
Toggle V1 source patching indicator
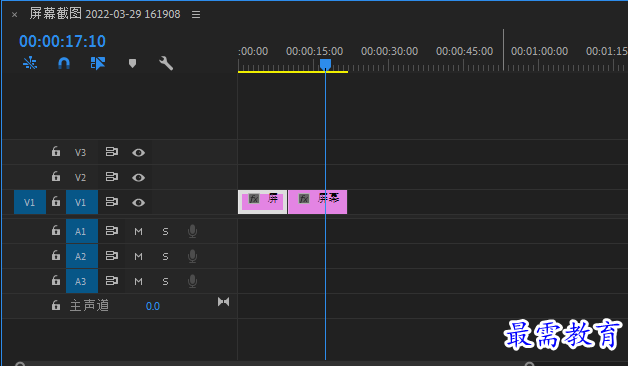pos(30,202)
